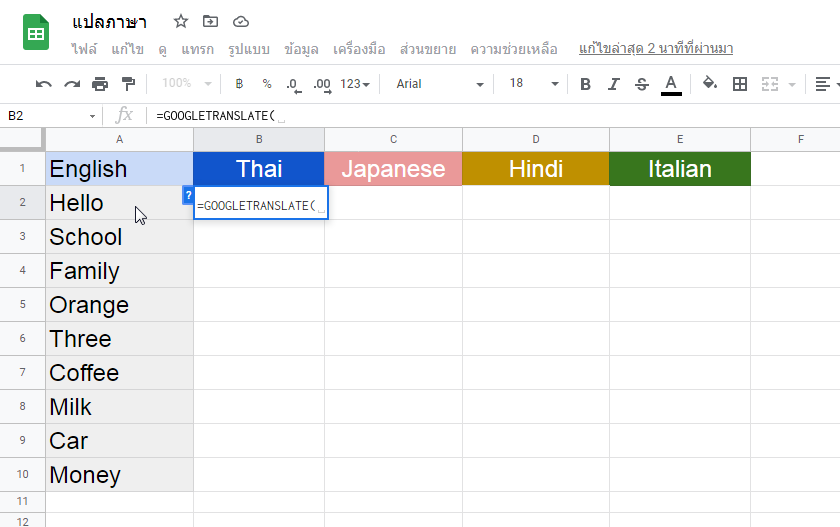This screenshot has height=527, width=840.
Task: Toggle bold formatting
Action: coord(585,84)
